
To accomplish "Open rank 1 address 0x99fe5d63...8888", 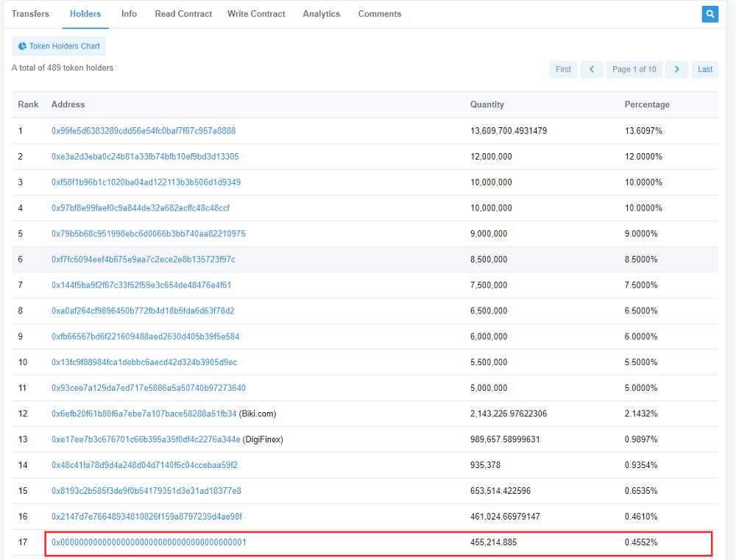I will click(x=144, y=131).
